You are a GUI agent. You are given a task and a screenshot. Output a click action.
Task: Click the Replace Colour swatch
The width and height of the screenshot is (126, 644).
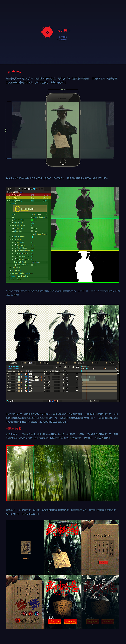32,265
